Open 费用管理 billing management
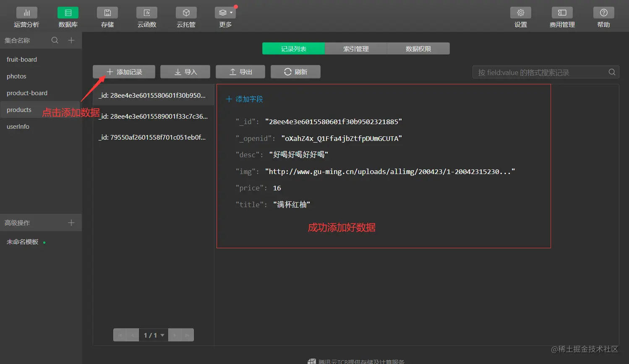The width and height of the screenshot is (629, 364). pyautogui.click(x=562, y=17)
